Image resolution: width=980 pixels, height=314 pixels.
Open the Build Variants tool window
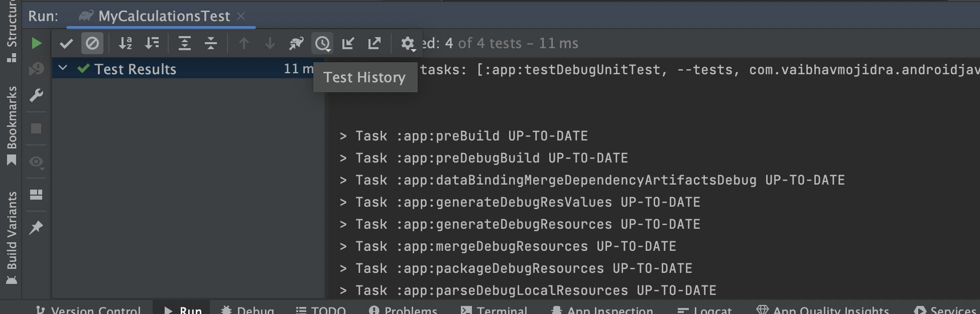click(x=11, y=238)
